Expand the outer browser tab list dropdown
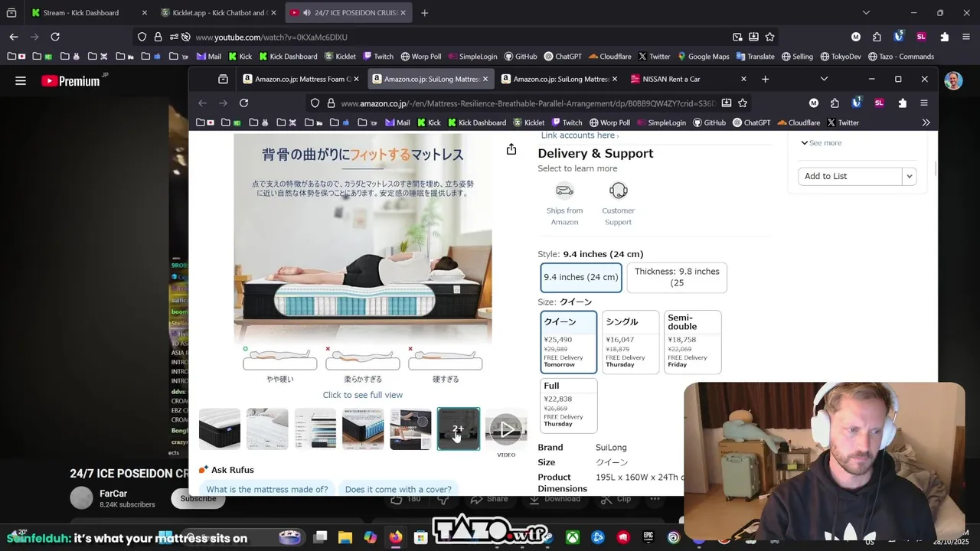Viewport: 980px width, 551px height. (x=866, y=13)
